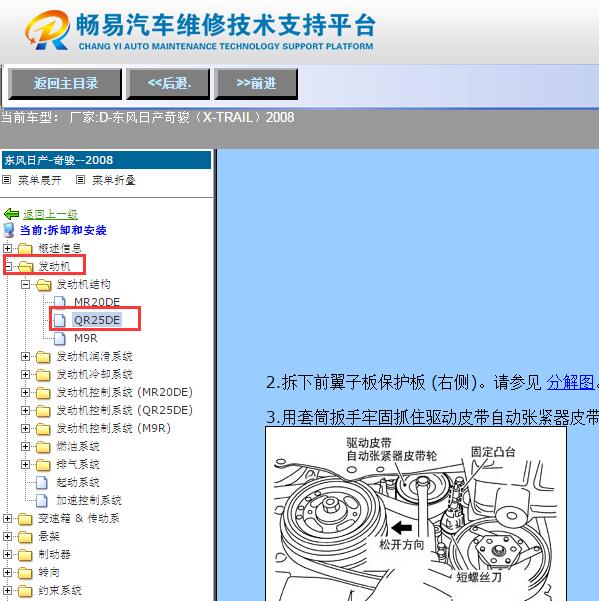
Task: Click the QR25DE page icon
Action: click(60, 320)
